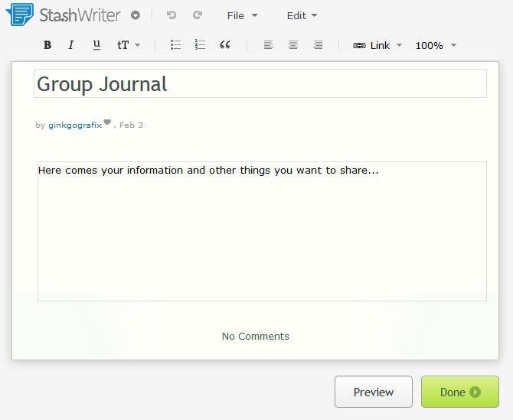The image size is (513, 420).
Task: Insert a bulleted list
Action: [175, 45]
